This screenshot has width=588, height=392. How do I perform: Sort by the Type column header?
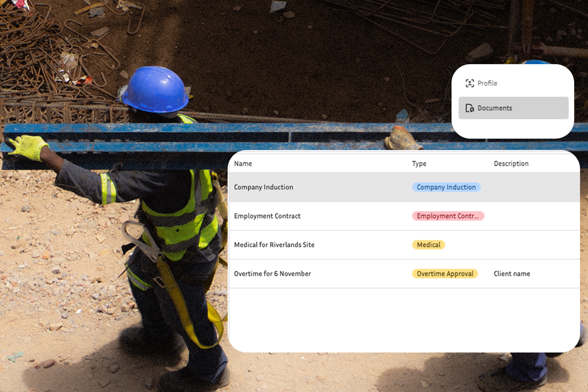419,164
